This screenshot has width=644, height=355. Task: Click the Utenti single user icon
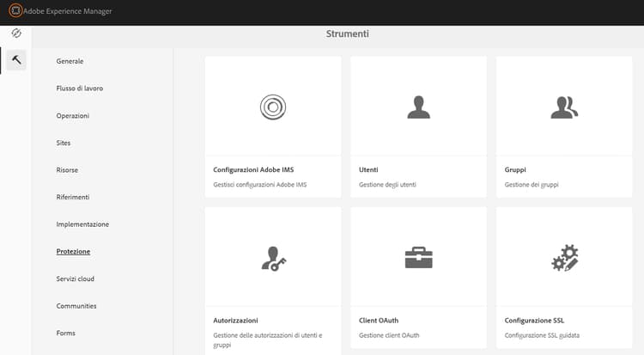418,107
